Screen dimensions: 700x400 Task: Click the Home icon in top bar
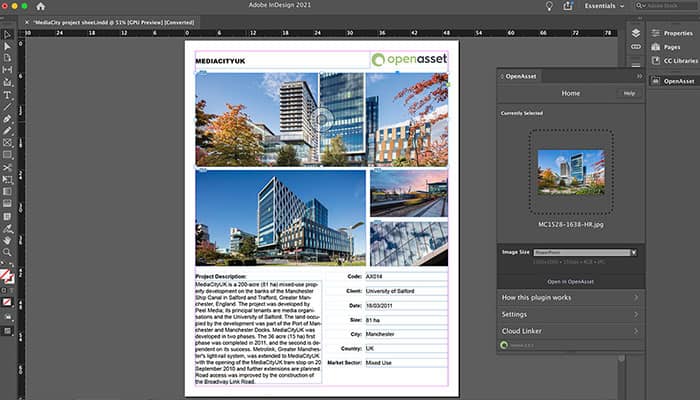click(41, 6)
